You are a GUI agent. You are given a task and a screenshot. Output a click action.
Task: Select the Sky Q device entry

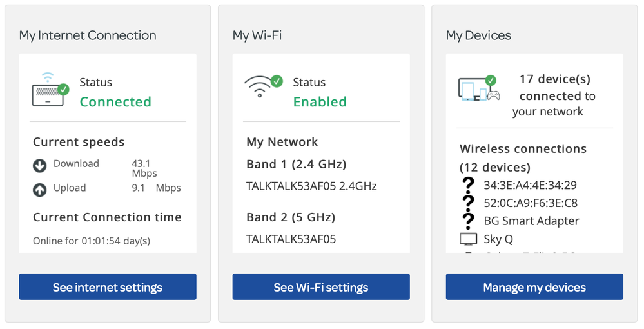[498, 239]
